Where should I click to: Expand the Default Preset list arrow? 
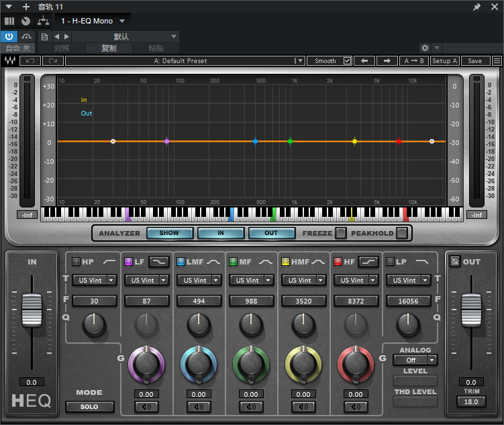coord(300,60)
